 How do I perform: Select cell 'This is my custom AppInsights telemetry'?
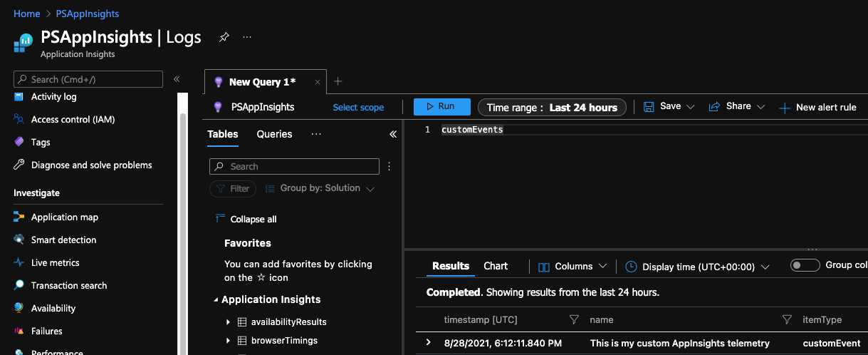pyautogui.click(x=680, y=343)
